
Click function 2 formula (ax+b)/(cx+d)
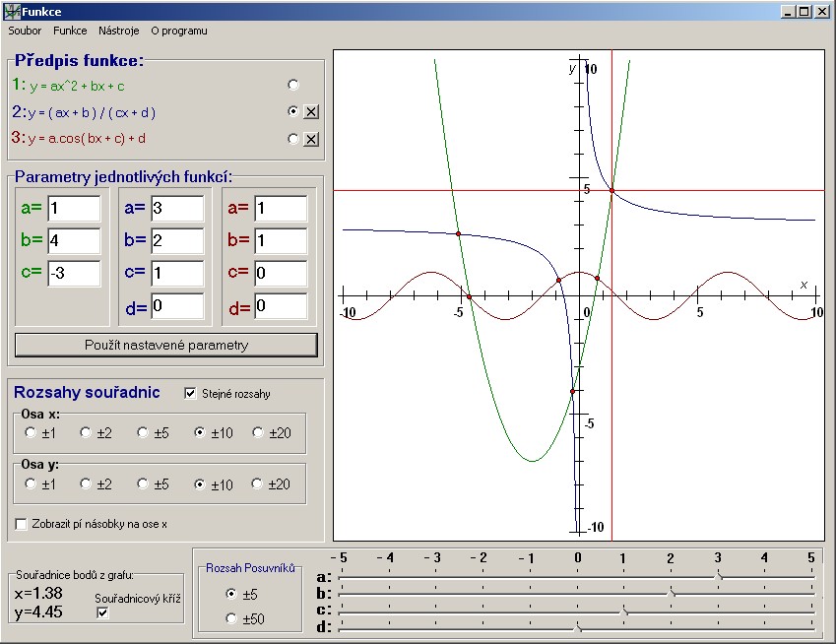click(92, 113)
